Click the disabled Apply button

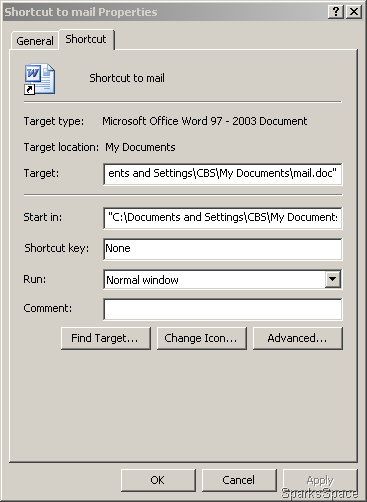320,480
